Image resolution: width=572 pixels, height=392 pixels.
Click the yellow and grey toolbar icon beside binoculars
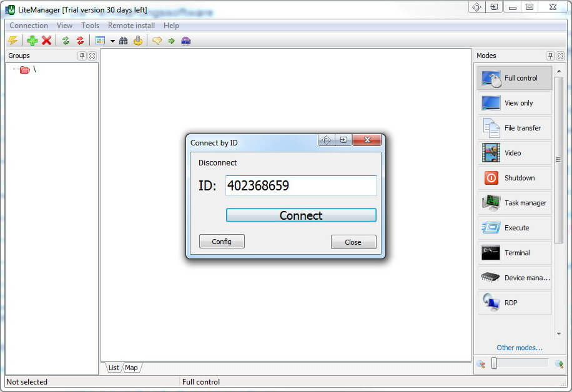coord(138,41)
